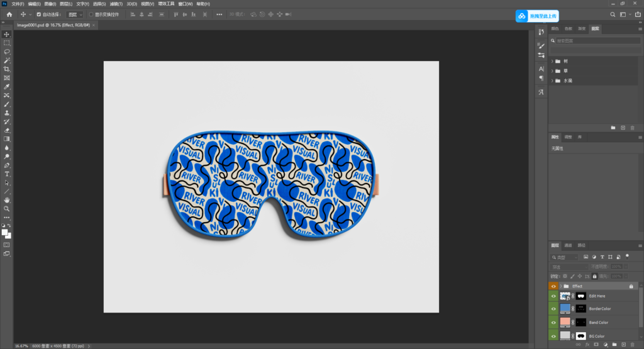Select the Brush tool
Image resolution: width=644 pixels, height=349 pixels.
tap(6, 104)
